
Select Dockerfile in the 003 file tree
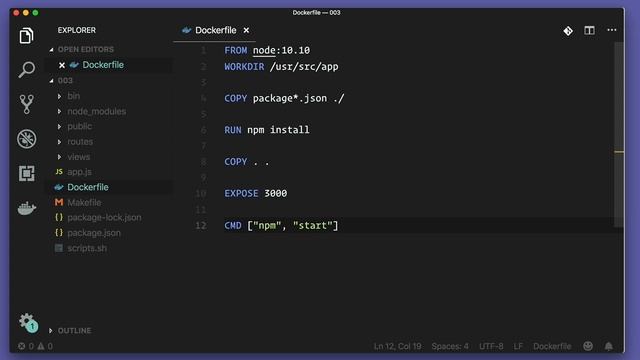coord(88,187)
